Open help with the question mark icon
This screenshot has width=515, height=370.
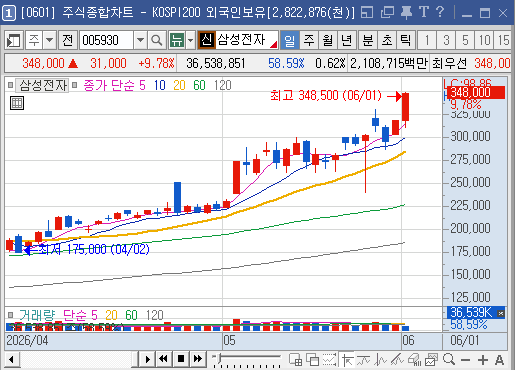click(440, 12)
